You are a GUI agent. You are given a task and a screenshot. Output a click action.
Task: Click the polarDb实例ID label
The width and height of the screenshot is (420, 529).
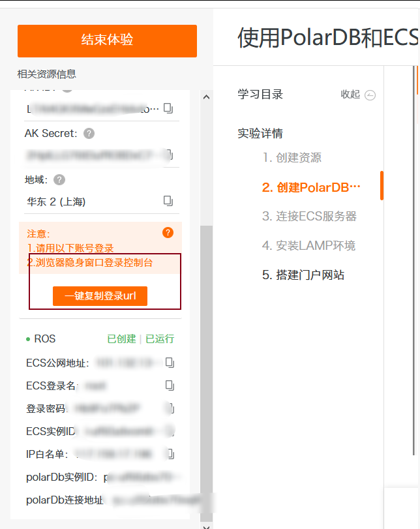tap(62, 477)
